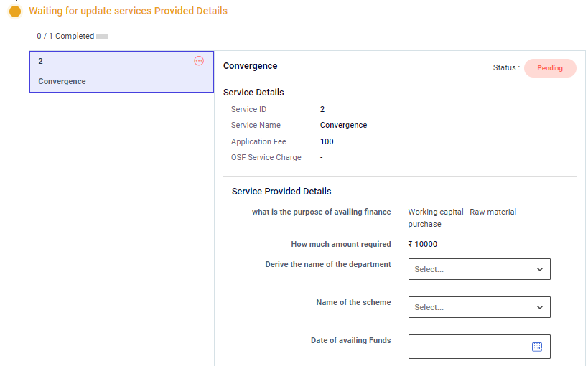Click the ₹ 10000 amount value
Image resolution: width=588 pixels, height=366 pixels.
(x=422, y=244)
